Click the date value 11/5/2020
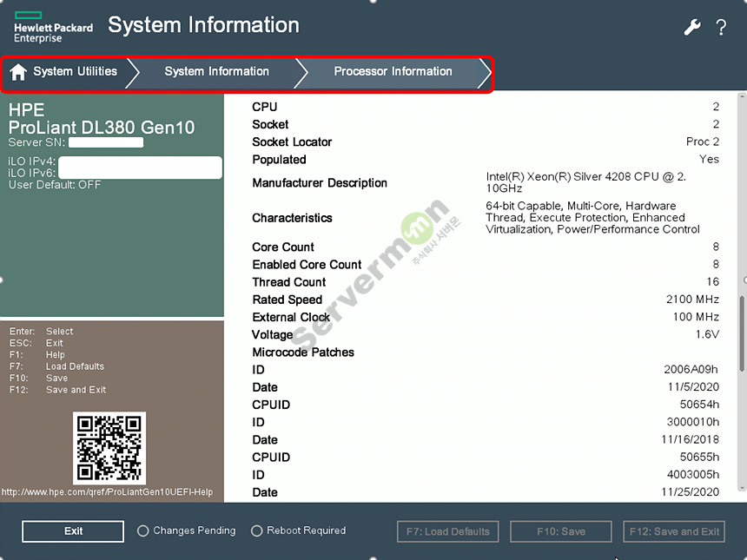This screenshot has height=560, width=747. [693, 387]
